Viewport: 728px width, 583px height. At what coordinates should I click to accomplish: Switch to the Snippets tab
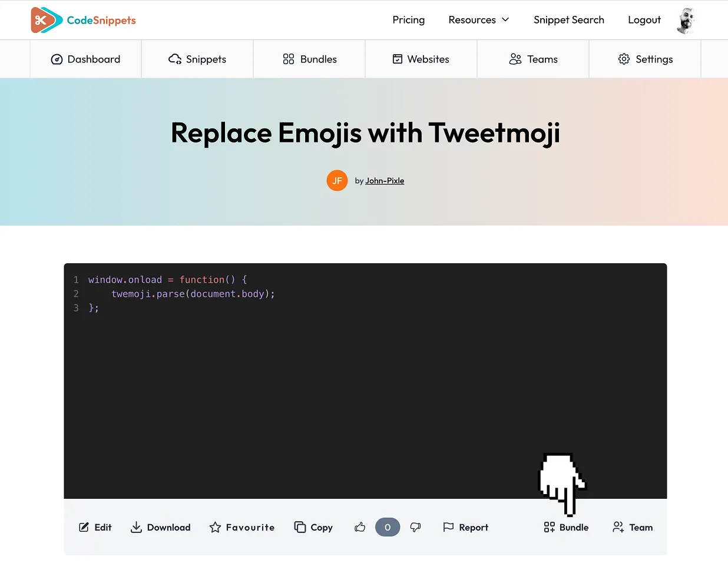tap(197, 59)
